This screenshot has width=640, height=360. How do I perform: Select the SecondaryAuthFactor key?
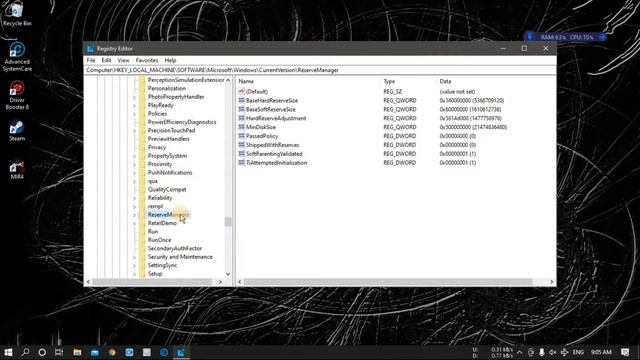click(175, 249)
